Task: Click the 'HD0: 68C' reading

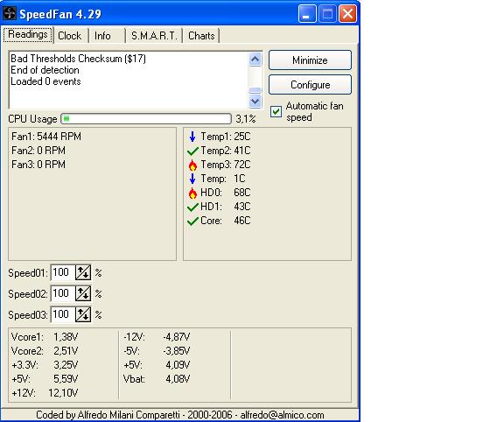Action: 226,193
